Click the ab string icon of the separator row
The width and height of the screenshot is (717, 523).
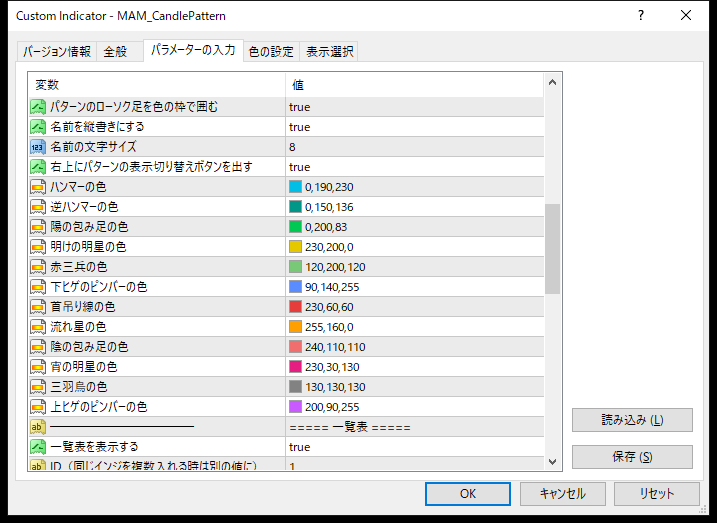click(x=38, y=427)
